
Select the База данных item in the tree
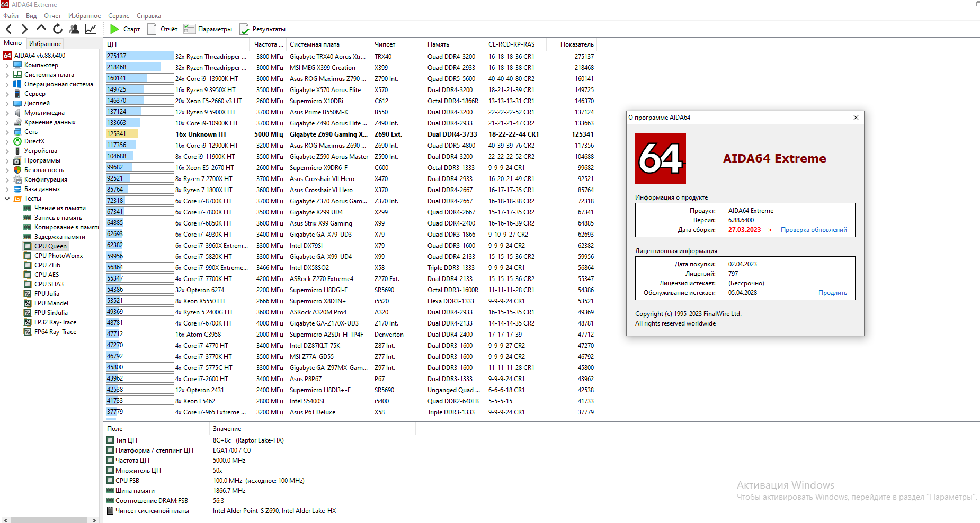point(42,189)
